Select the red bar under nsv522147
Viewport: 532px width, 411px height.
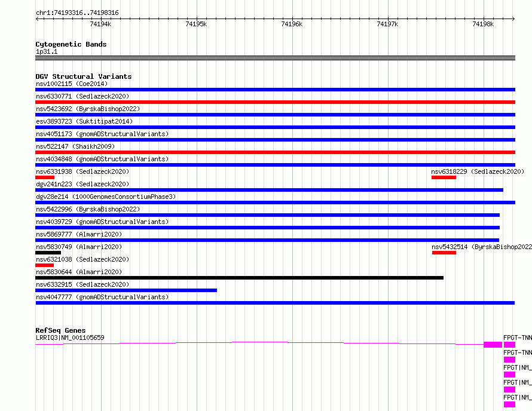275,152
